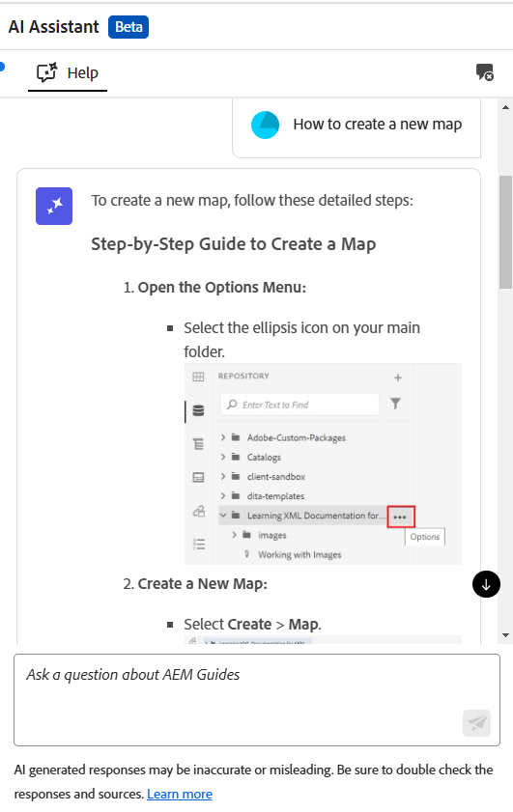Click the clear chat icon
Screen dimensions: 513x812
click(x=485, y=72)
